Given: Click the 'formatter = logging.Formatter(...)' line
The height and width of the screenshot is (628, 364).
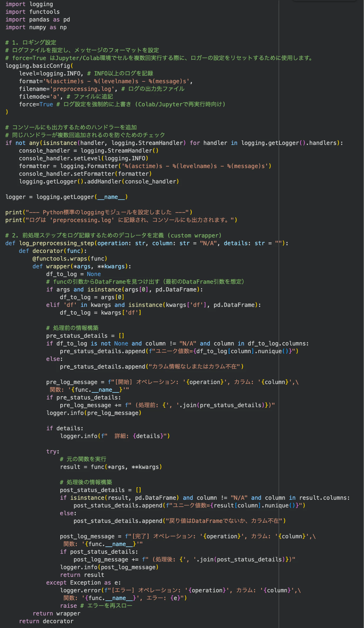Looking at the screenshot, I should pyautogui.click(x=145, y=166).
